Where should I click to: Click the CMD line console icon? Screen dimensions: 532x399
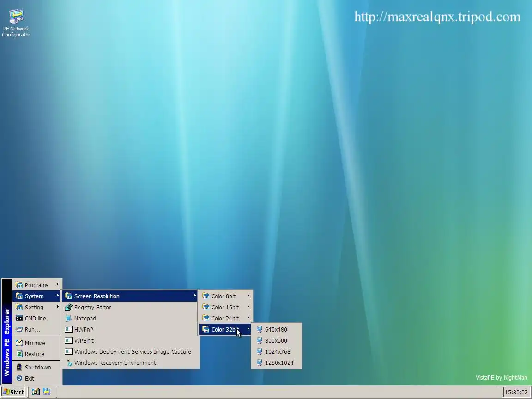pyautogui.click(x=19, y=318)
